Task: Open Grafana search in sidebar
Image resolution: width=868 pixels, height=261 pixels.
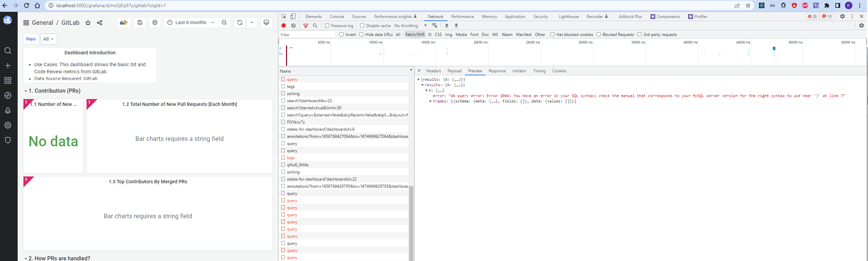Action: coord(8,51)
